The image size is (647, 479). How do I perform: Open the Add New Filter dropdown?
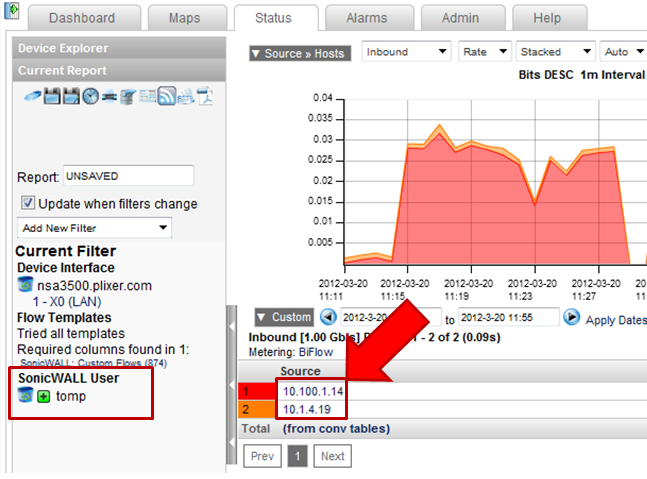94,228
